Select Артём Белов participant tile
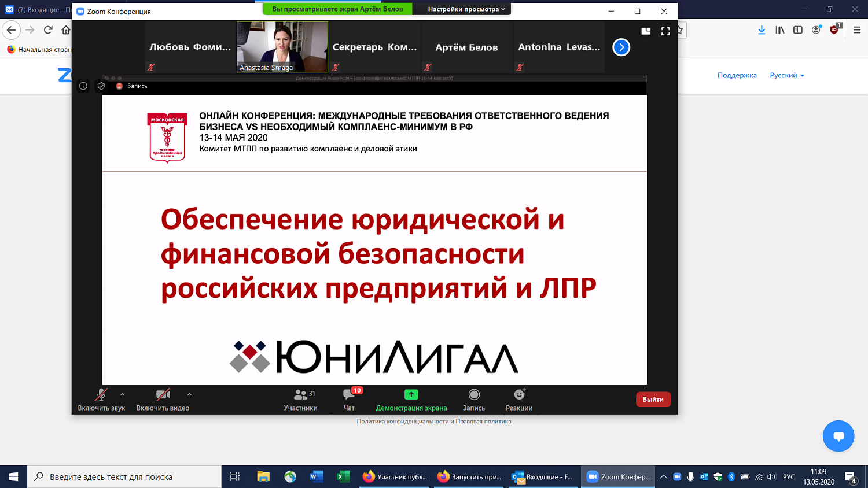 466,47
